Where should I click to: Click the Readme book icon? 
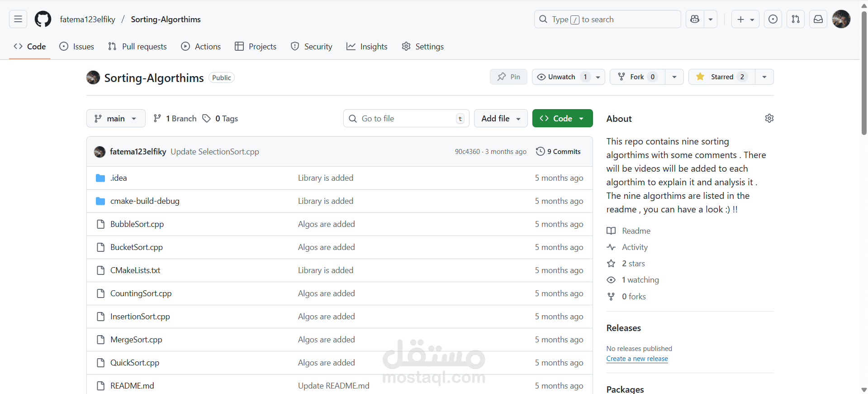[611, 231]
